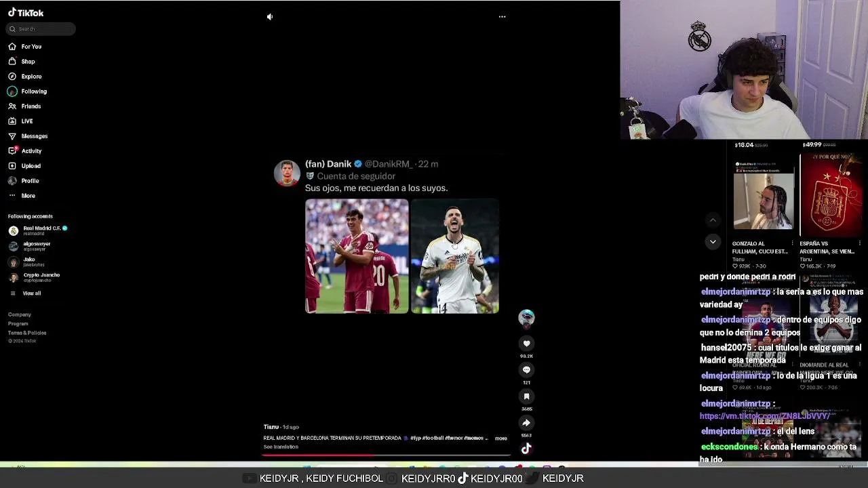The width and height of the screenshot is (868, 488).
Task: Open your Profile page
Action: coord(30,181)
